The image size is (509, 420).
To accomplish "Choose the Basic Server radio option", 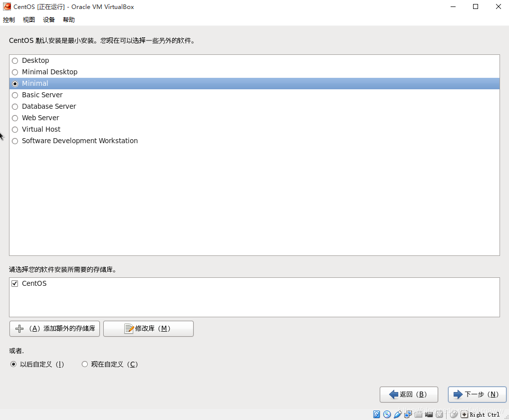I will coord(15,95).
